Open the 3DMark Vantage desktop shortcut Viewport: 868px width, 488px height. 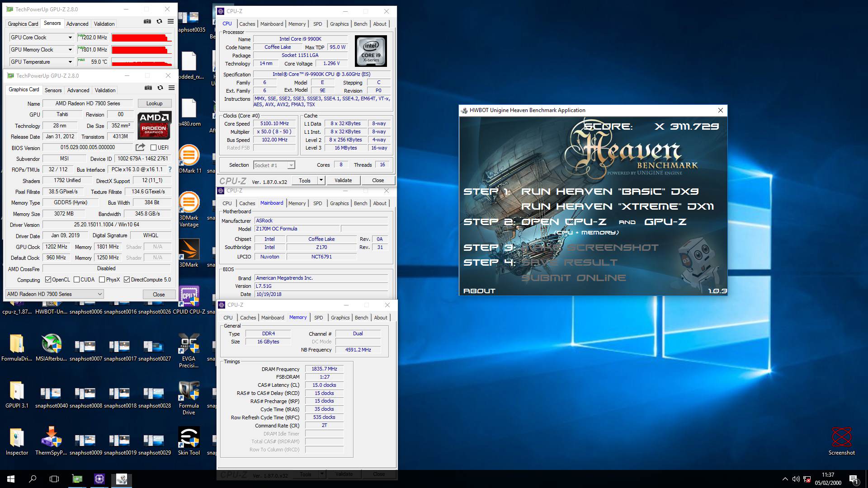click(189, 209)
